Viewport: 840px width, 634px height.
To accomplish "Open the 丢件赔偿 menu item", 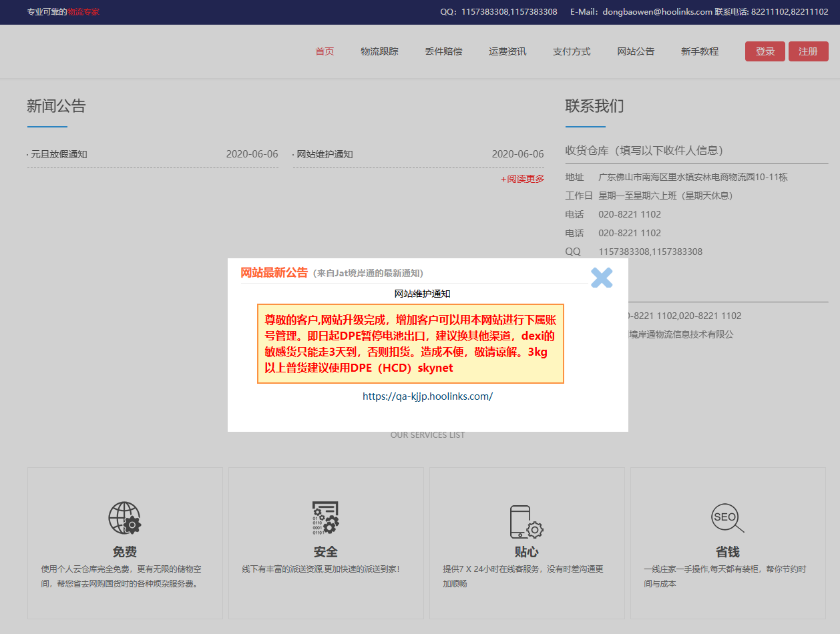I will pyautogui.click(x=443, y=51).
